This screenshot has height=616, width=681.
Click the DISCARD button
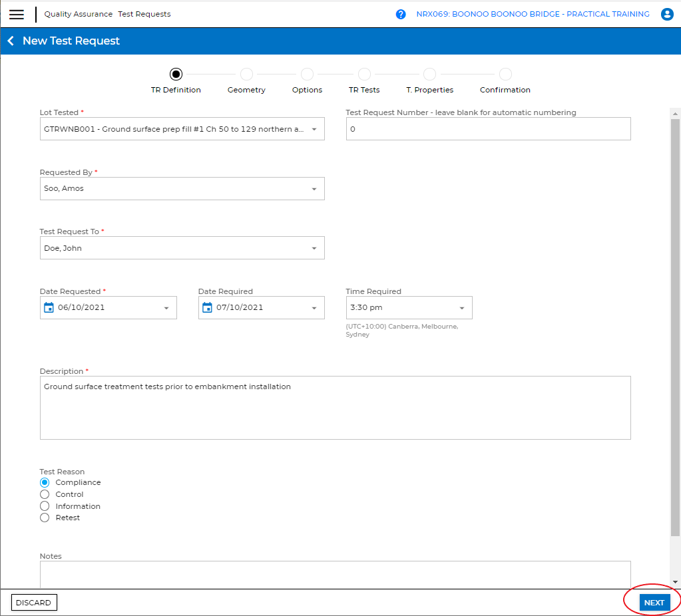tap(33, 603)
